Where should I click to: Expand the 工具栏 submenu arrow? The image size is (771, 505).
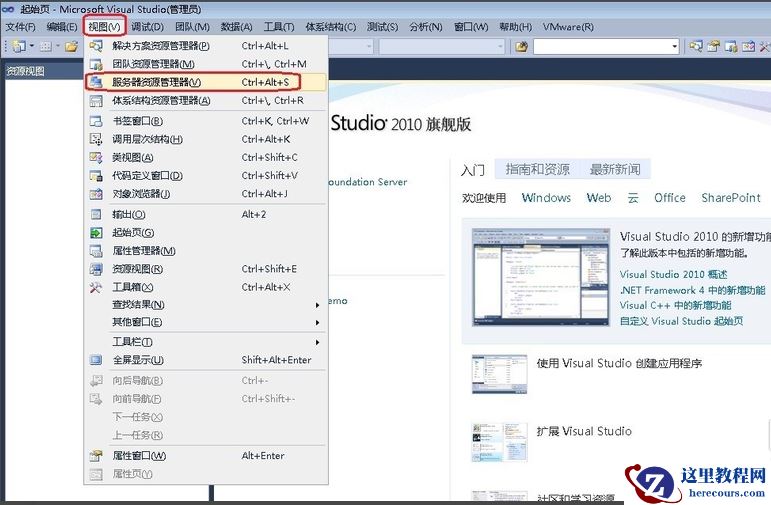click(x=318, y=342)
